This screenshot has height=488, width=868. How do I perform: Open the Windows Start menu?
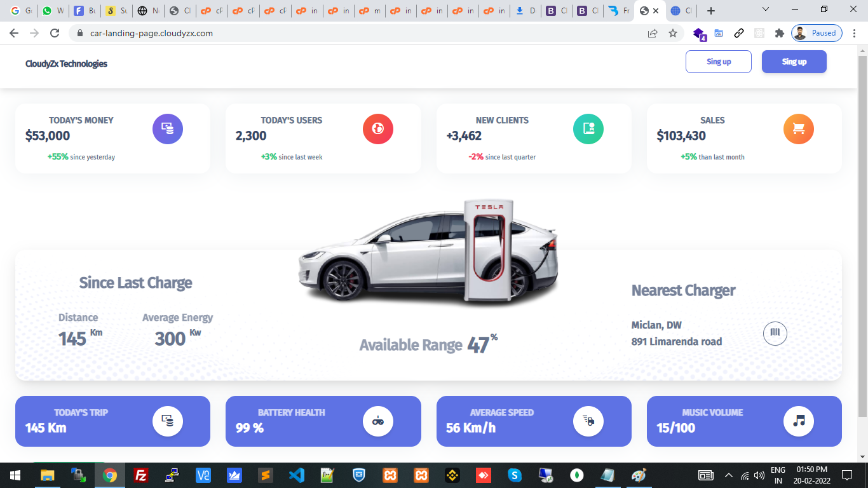[x=15, y=475]
